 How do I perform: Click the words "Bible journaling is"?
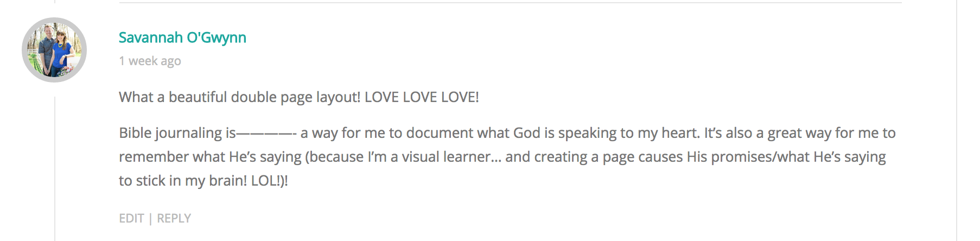177,133
